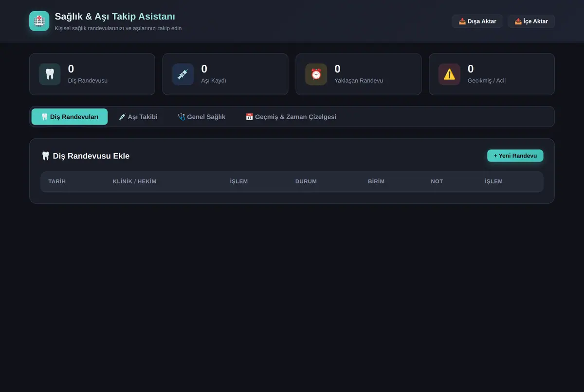
Task: Go to the Genel Sağlık tab
Action: pyautogui.click(x=201, y=117)
